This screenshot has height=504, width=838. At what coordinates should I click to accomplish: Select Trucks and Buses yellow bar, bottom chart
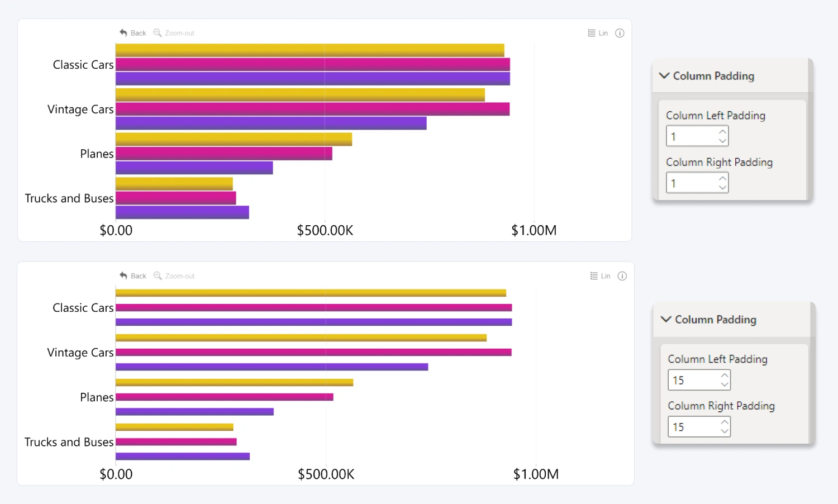click(x=174, y=427)
